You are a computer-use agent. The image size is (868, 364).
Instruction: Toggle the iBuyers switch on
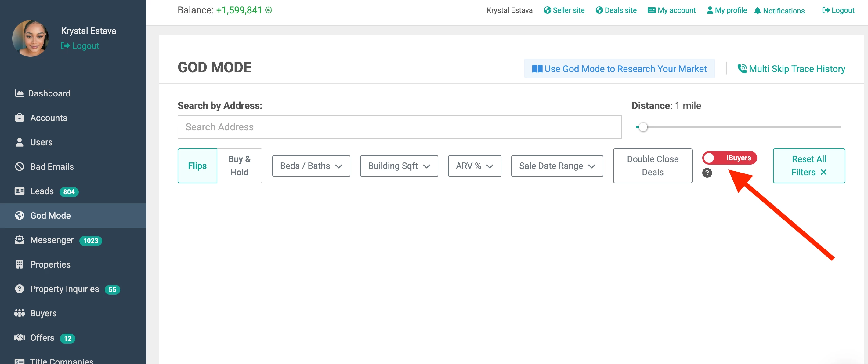(729, 158)
